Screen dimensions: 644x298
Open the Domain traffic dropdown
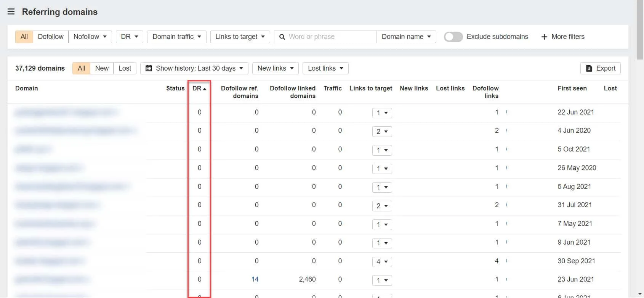click(176, 37)
